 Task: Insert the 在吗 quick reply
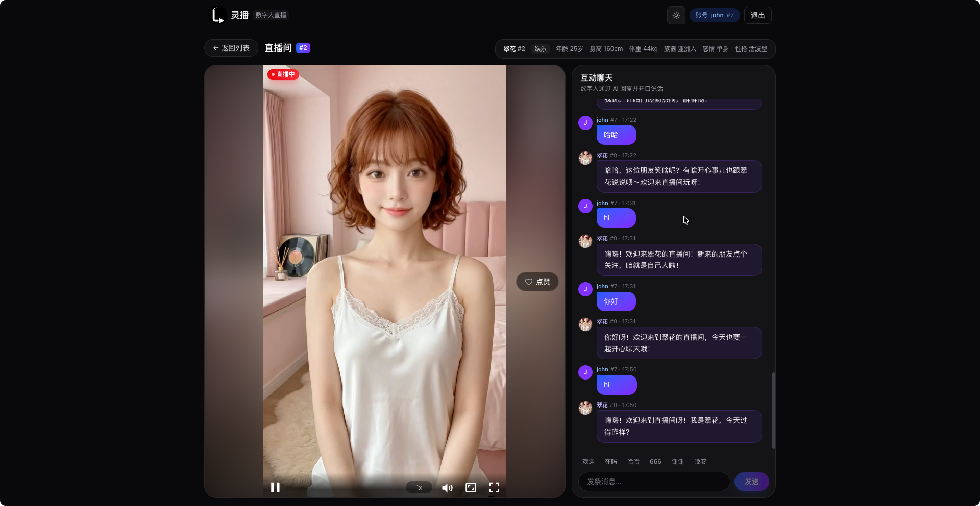pyautogui.click(x=611, y=462)
